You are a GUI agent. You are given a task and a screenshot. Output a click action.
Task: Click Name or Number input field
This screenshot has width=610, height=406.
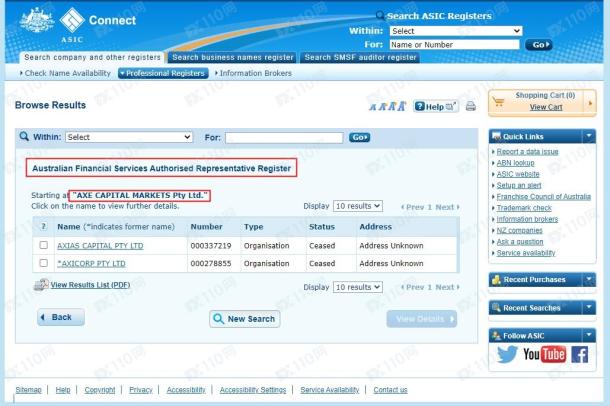coord(454,45)
